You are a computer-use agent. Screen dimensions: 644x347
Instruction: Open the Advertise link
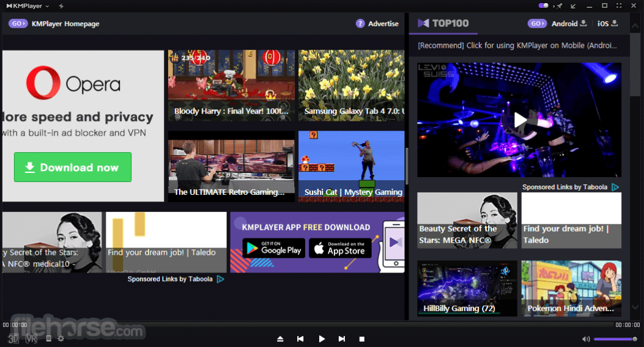tap(383, 24)
